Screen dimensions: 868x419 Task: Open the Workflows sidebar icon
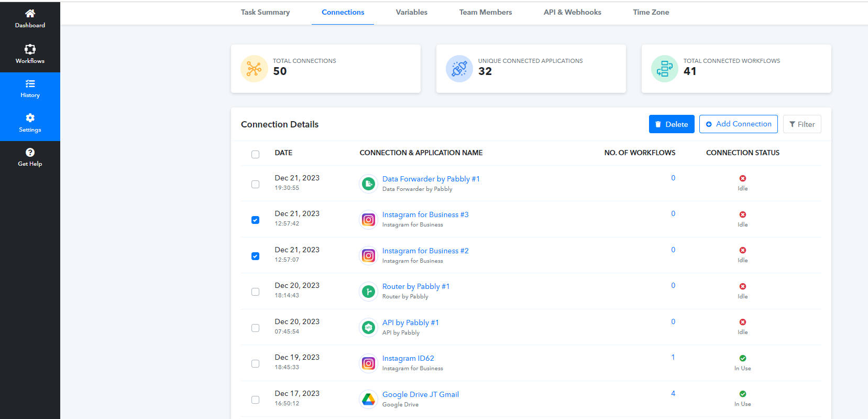30,49
